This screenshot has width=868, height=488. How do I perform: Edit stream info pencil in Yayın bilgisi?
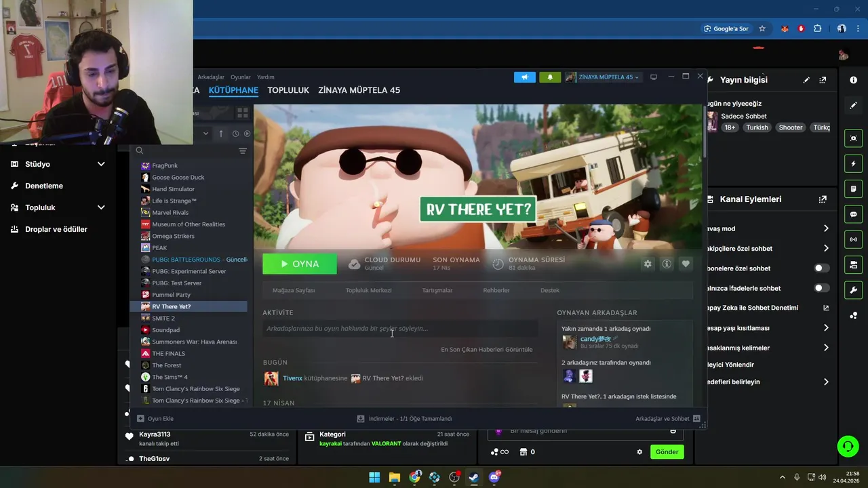point(806,80)
